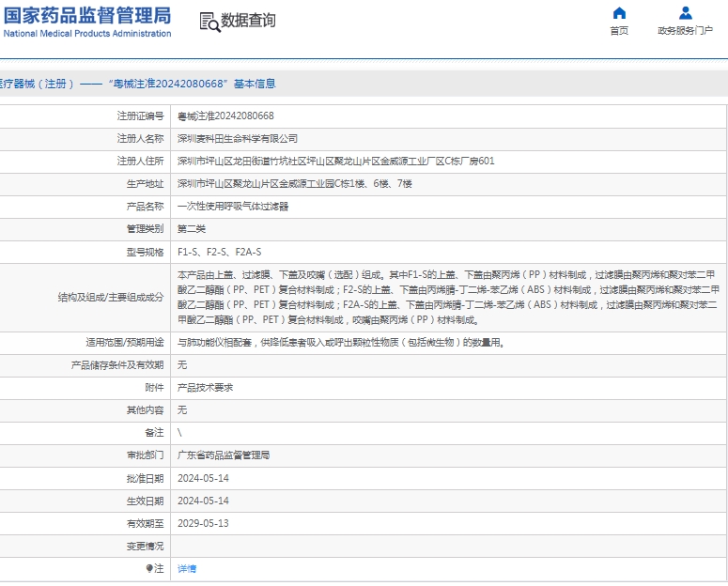Click the 详情 link in 注 row

click(187, 568)
